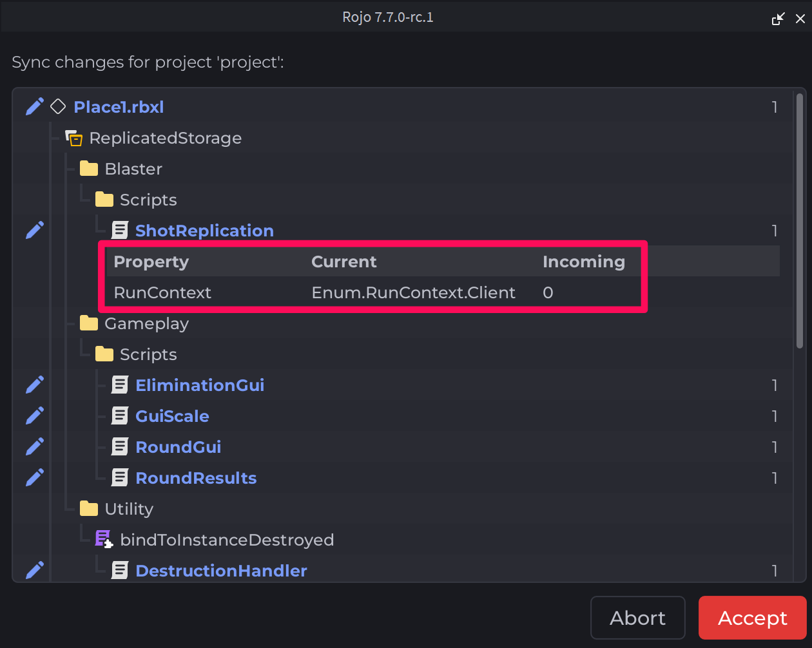Image resolution: width=812 pixels, height=648 pixels.
Task: Select the DestructionHandler script entry
Action: pos(221,571)
